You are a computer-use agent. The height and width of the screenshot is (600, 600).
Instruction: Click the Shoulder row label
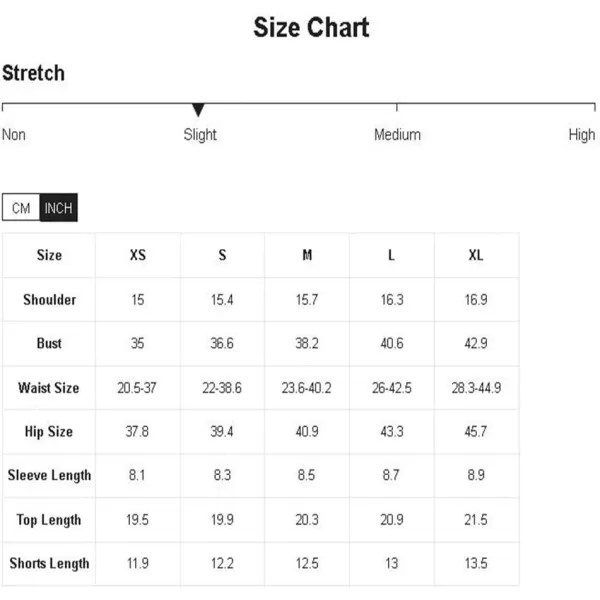click(49, 300)
